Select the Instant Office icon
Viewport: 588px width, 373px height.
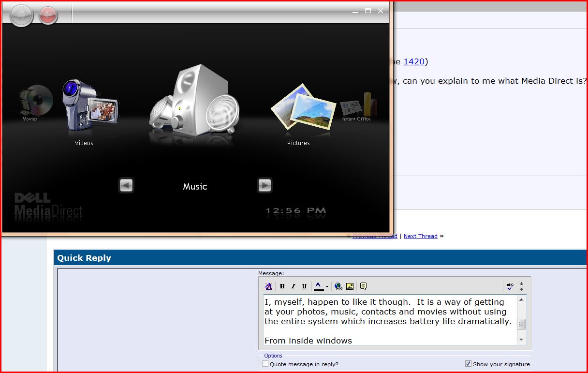[358, 103]
